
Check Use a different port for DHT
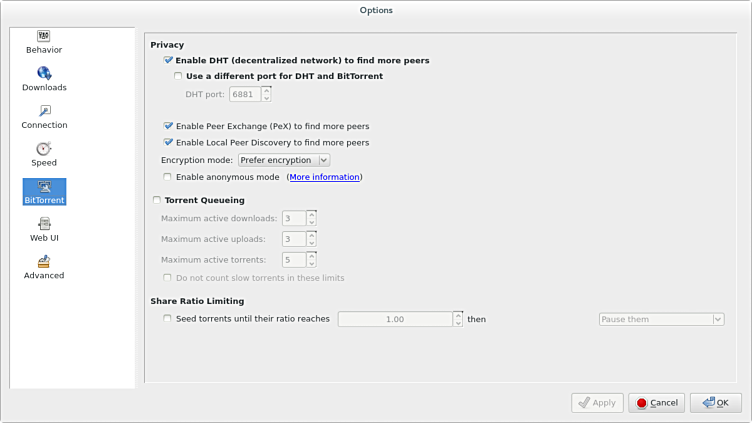tap(178, 76)
